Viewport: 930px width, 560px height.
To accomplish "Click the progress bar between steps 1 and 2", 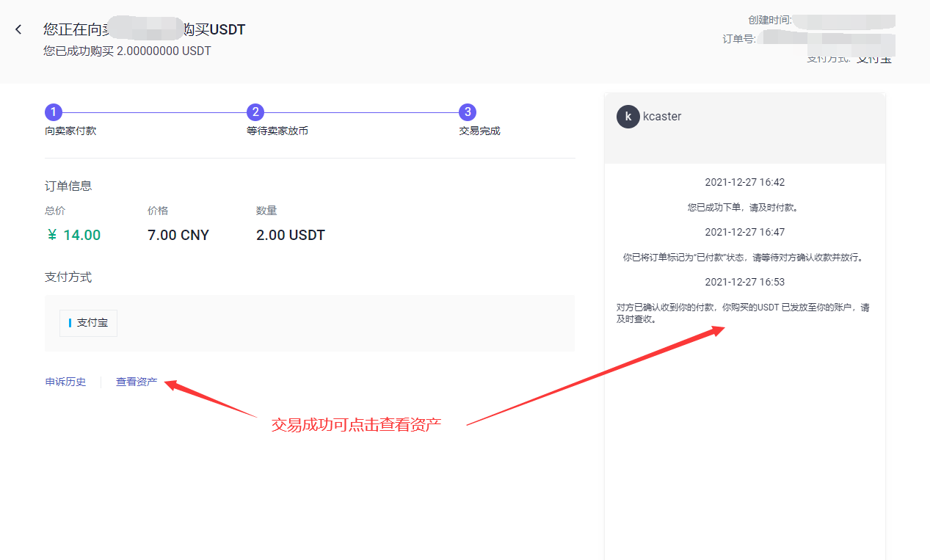I will [x=154, y=112].
